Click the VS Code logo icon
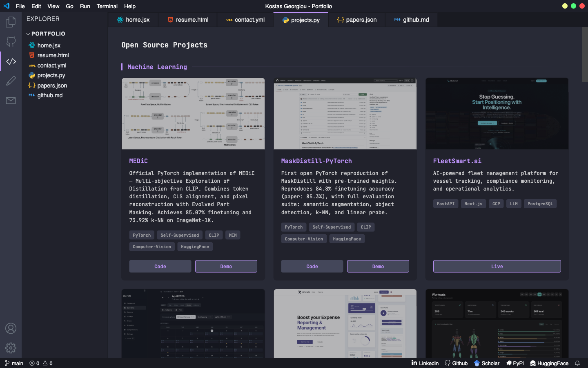This screenshot has width=588, height=368. (6, 6)
